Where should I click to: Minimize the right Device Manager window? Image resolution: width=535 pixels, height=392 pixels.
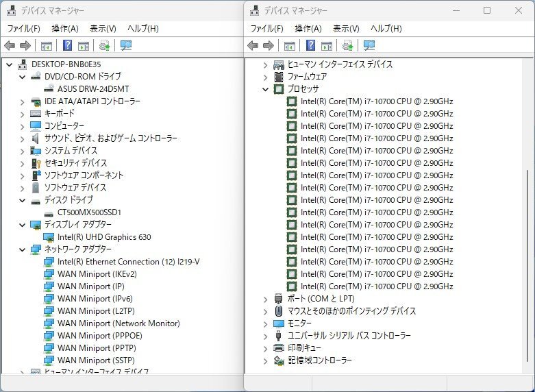[456, 10]
